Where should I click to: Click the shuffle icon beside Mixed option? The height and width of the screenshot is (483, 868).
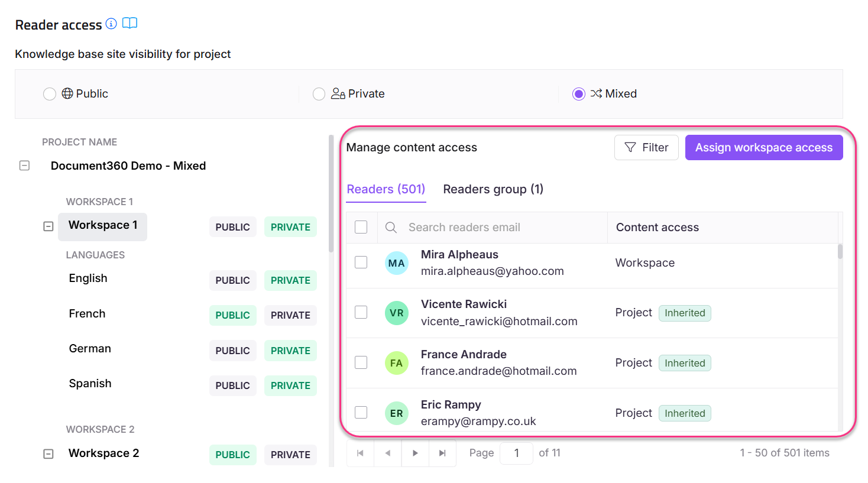coord(597,93)
